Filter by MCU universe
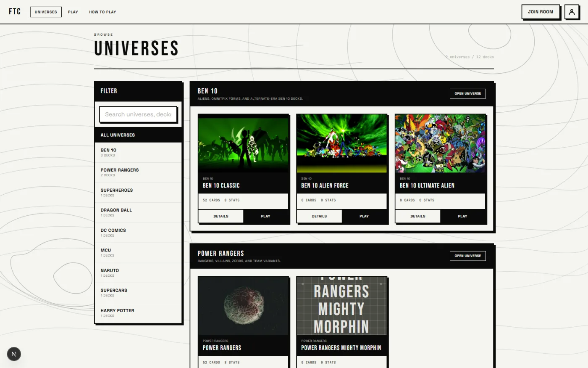588x368 pixels. click(x=138, y=253)
